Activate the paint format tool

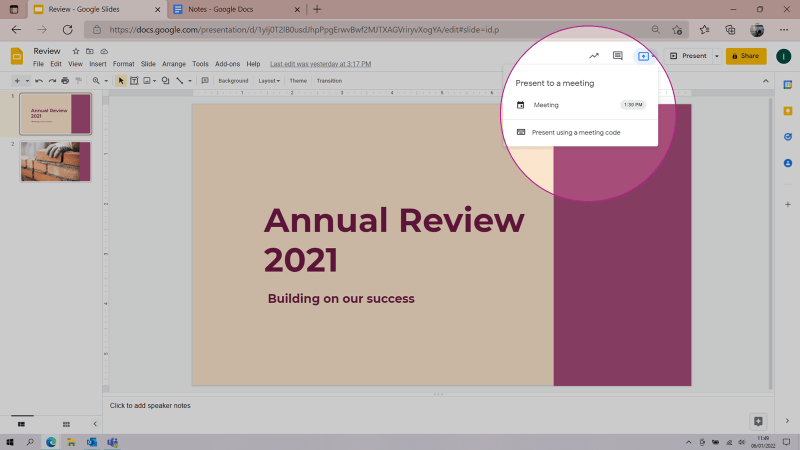[x=79, y=81]
